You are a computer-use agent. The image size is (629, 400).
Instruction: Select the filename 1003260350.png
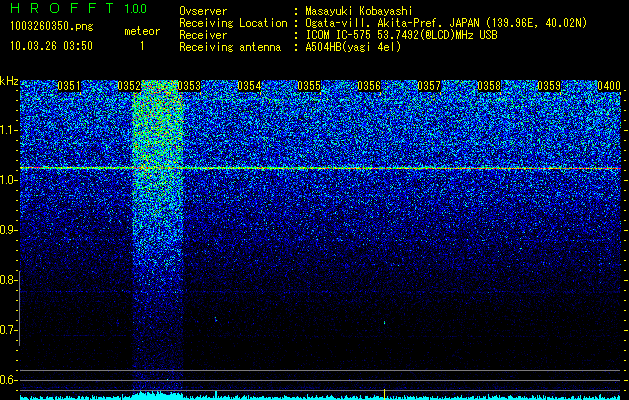coord(52,26)
